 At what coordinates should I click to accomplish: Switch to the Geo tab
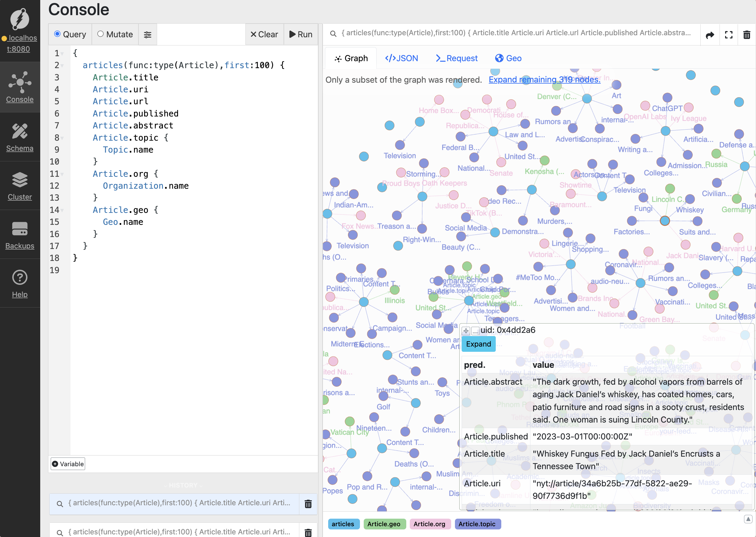coord(508,58)
